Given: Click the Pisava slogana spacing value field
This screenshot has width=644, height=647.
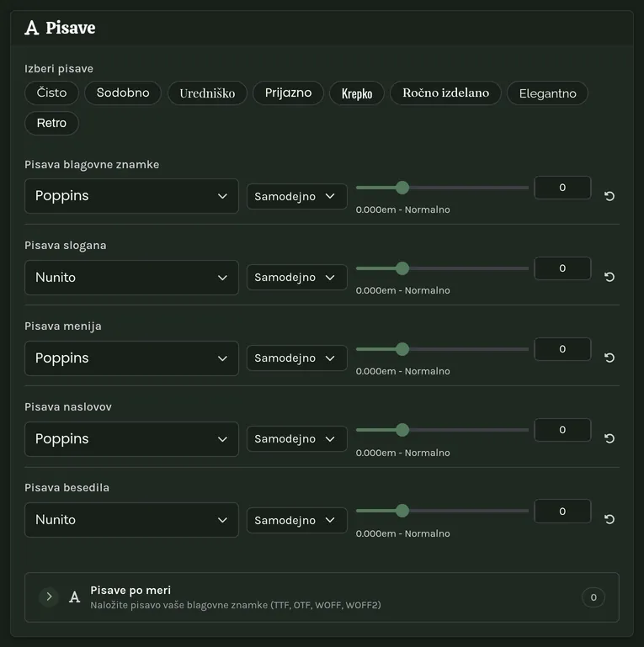Looking at the screenshot, I should [562, 268].
